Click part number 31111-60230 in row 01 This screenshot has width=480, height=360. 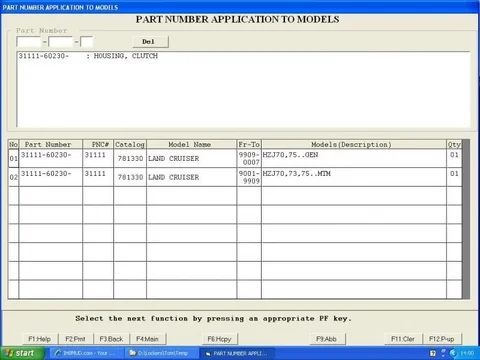(46, 155)
